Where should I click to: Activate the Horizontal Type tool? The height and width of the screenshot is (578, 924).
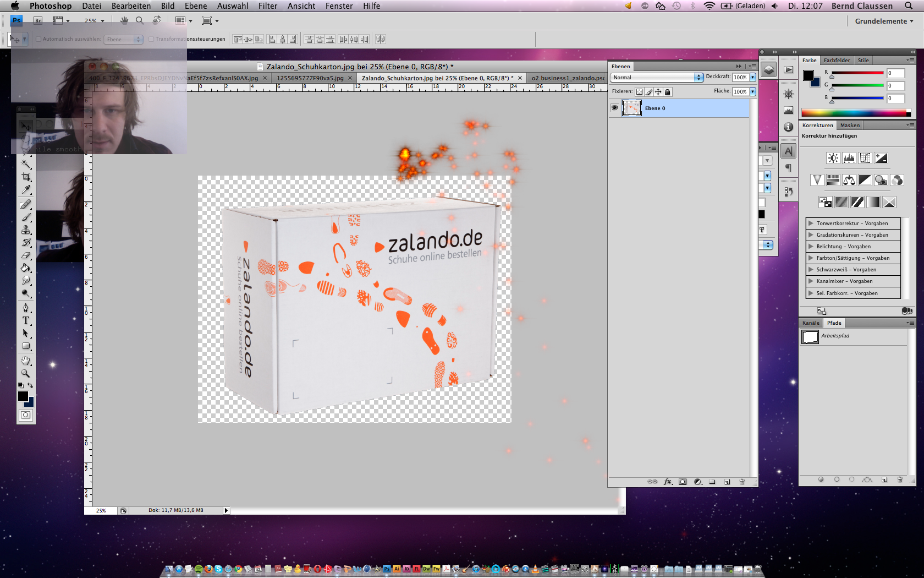[26, 320]
